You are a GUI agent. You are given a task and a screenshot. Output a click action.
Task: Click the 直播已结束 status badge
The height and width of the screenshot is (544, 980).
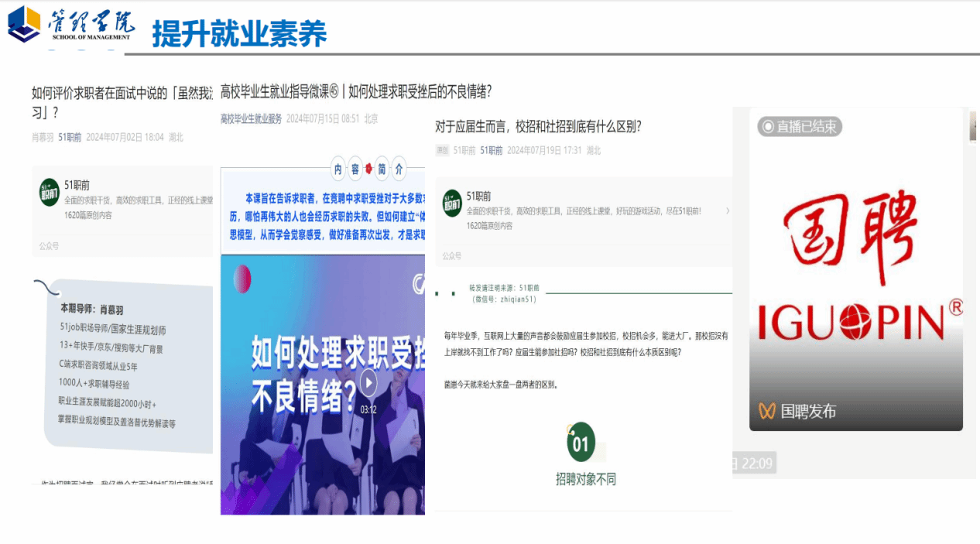pos(799,126)
